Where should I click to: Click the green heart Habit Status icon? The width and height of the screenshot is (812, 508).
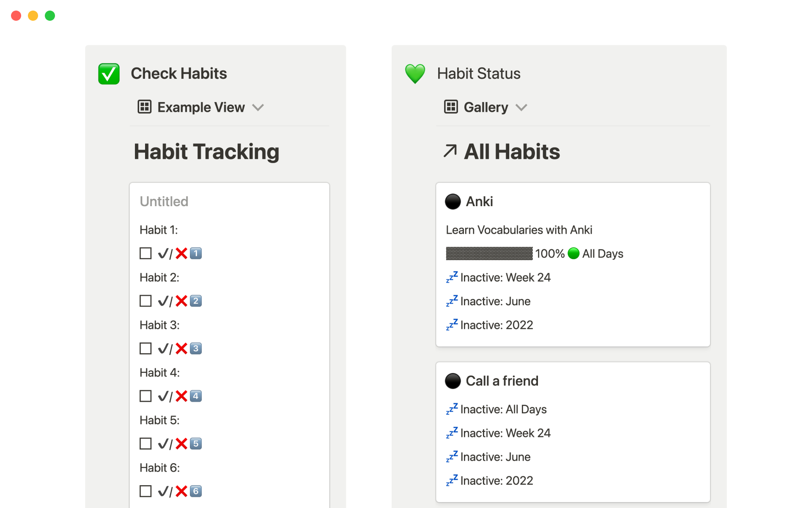coord(415,74)
